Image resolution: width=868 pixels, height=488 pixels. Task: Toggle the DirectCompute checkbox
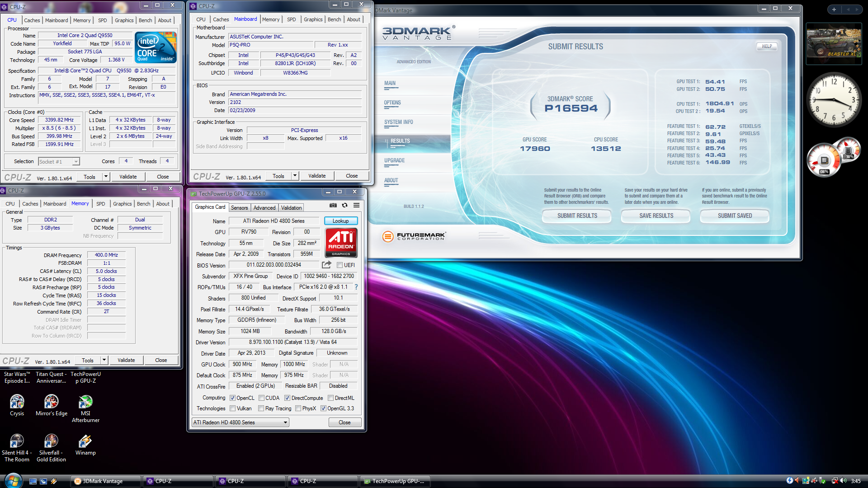tap(287, 398)
